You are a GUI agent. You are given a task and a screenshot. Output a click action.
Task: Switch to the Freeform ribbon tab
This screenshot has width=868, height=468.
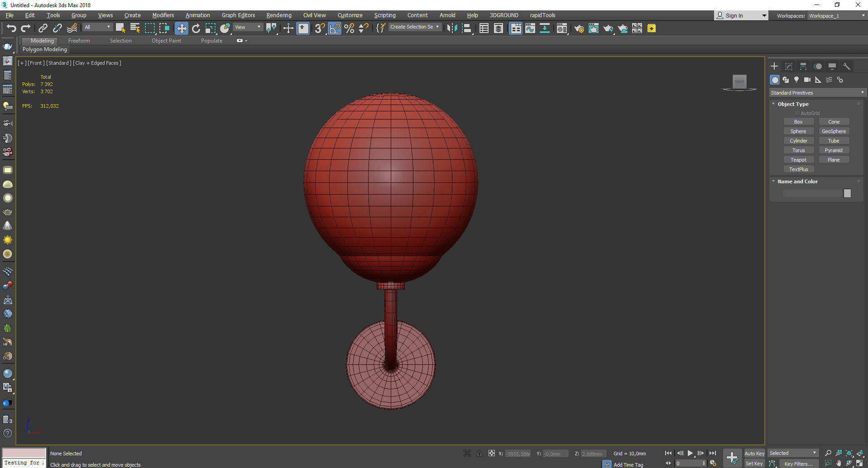(x=79, y=41)
